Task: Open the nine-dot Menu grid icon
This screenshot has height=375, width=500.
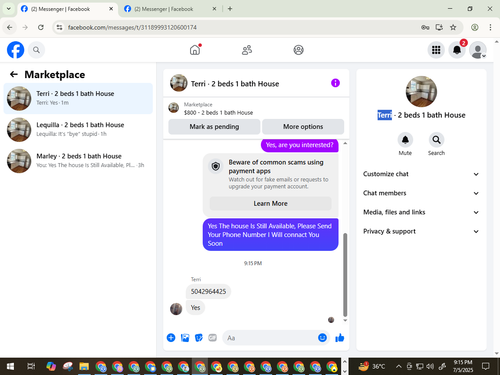Action: coord(436,50)
